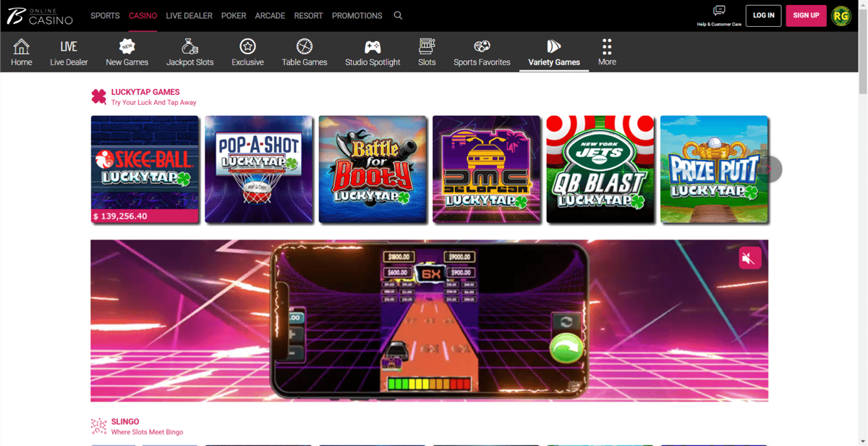This screenshot has height=446, width=868.
Task: Launch the Skee-Ball LuckyTap game
Action: (x=145, y=169)
